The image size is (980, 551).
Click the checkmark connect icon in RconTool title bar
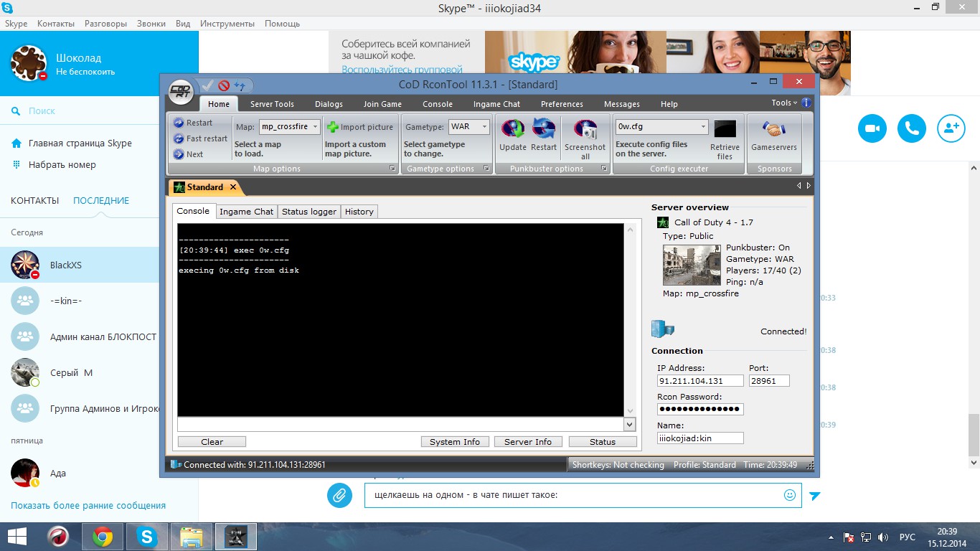pos(207,85)
